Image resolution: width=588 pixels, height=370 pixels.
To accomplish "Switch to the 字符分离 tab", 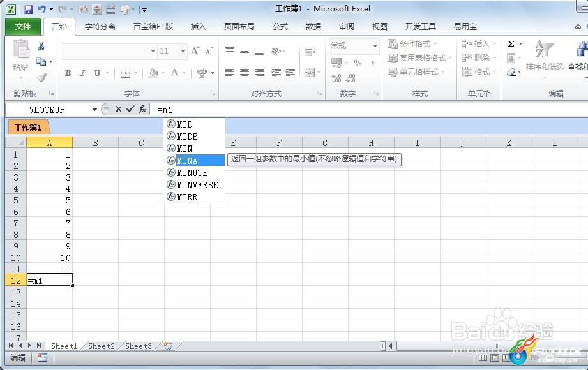I will coord(100,27).
